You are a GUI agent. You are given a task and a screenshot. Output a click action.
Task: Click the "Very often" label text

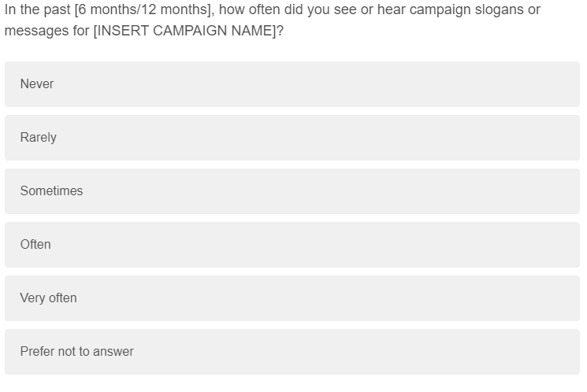pos(48,298)
